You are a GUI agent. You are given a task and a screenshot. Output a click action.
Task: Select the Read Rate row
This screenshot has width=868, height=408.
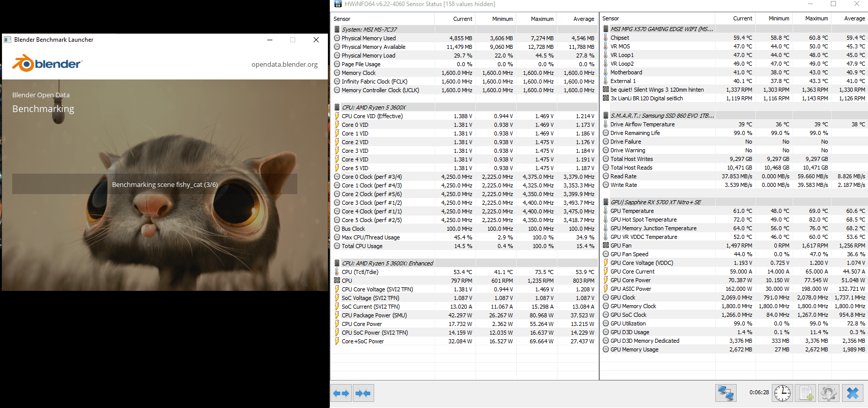coord(734,176)
